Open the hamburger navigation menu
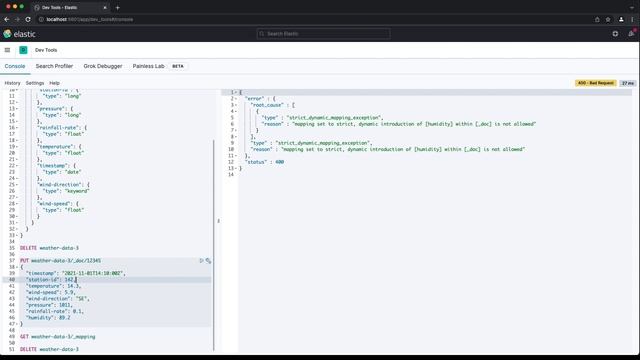The width and height of the screenshot is (640, 360). point(7,50)
